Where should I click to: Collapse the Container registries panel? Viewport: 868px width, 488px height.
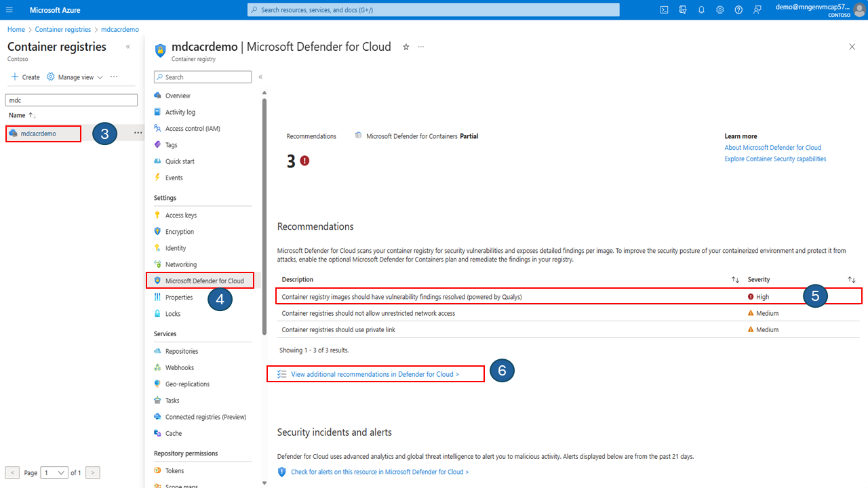tap(128, 47)
